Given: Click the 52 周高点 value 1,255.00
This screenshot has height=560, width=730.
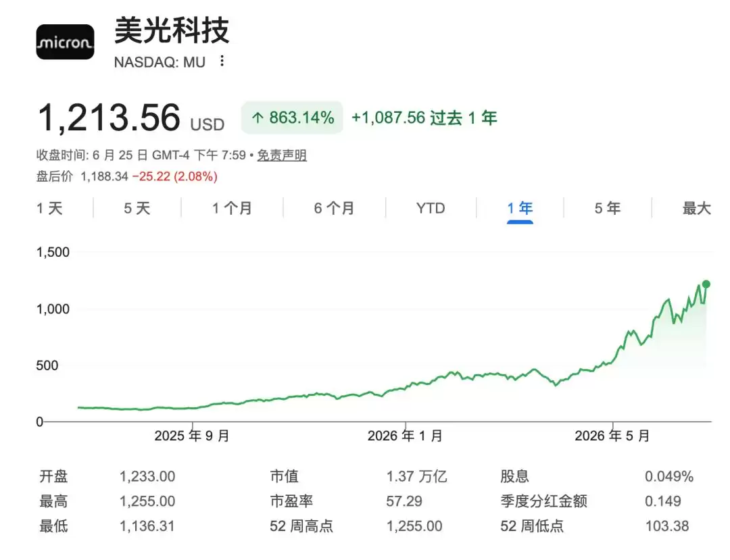Looking at the screenshot, I should tap(414, 526).
